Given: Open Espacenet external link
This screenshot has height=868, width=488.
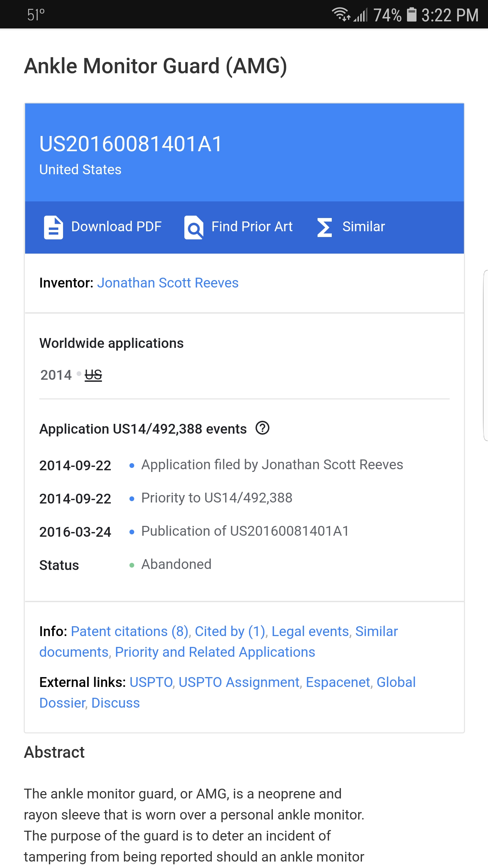Looking at the screenshot, I should coord(338,682).
